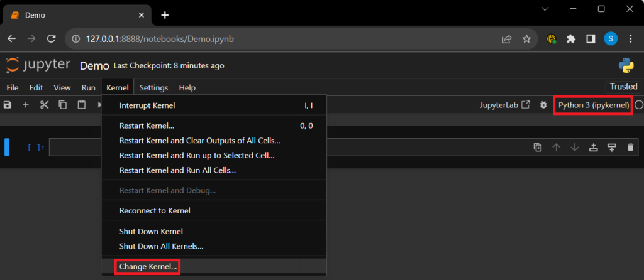Screen dimensions: 644x280
Task: Choose Change Kernel... from the menu
Action: [148, 267]
